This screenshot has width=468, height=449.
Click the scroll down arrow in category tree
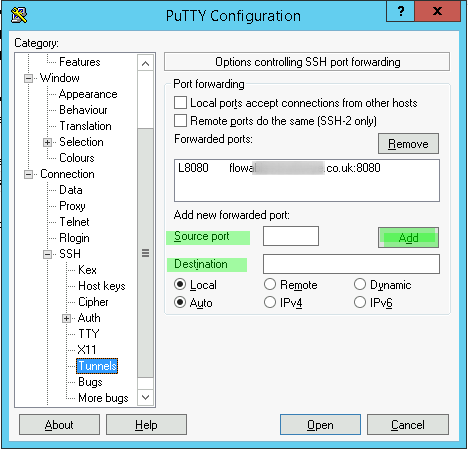point(145,397)
